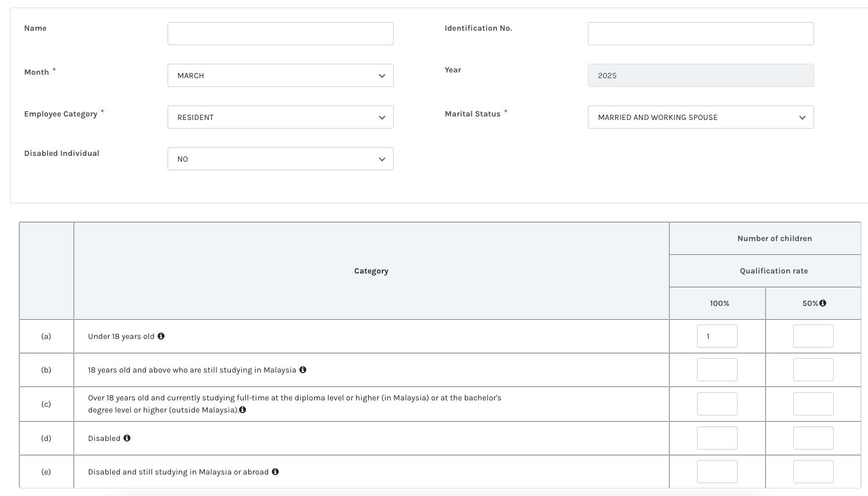Click the Disabled Individual label
The width and height of the screenshot is (868, 496).
62,154
